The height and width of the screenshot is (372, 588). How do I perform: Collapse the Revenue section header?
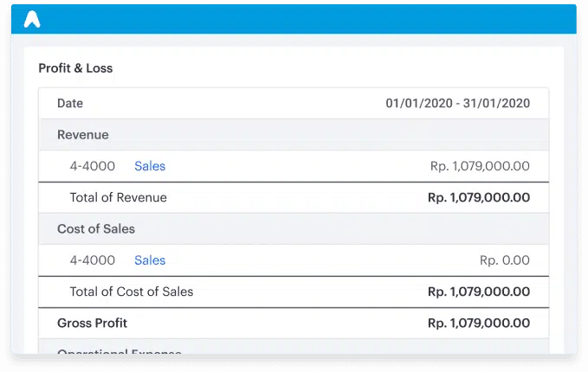point(83,135)
